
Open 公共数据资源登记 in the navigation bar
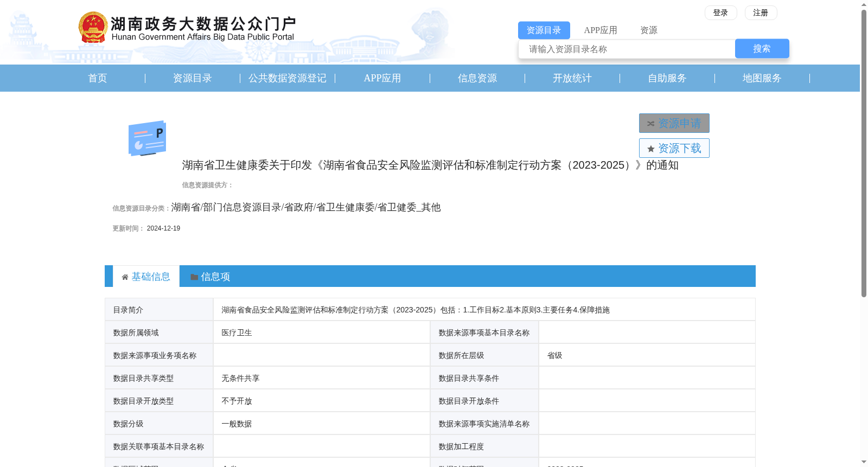click(288, 78)
